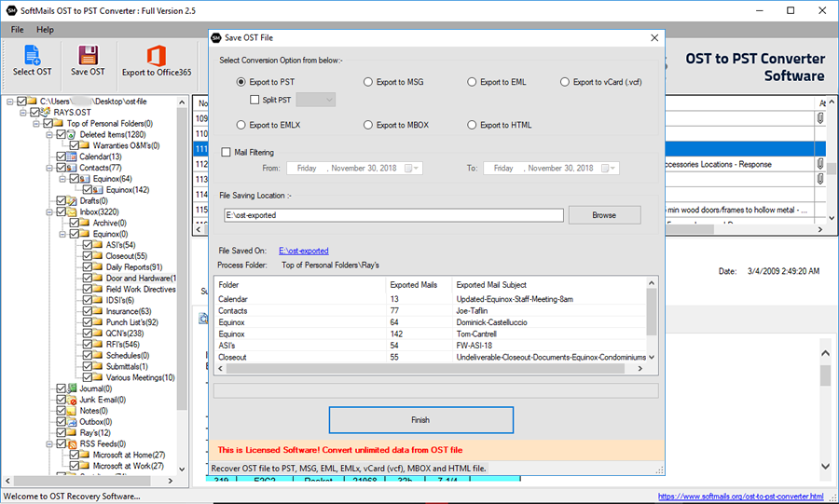Screen dimensions: 839x504
Task: Open the E:\ost-exported saved location link
Action: 303,251
